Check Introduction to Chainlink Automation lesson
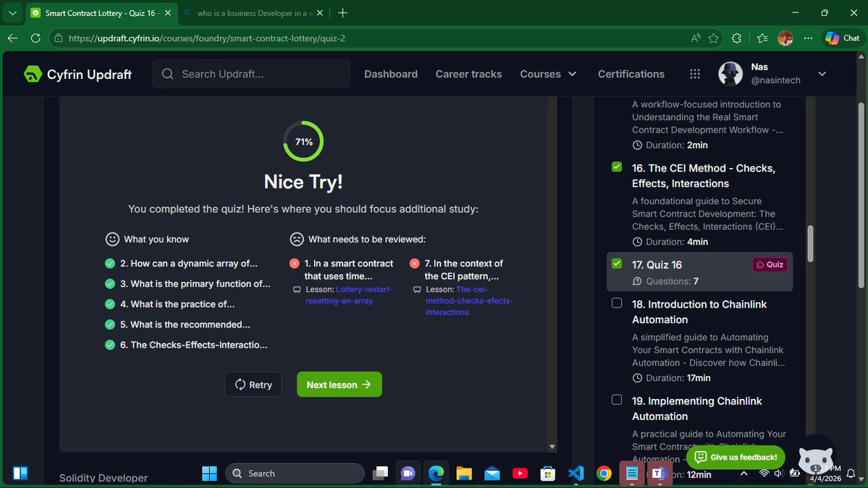This screenshot has height=488, width=868. click(617, 303)
